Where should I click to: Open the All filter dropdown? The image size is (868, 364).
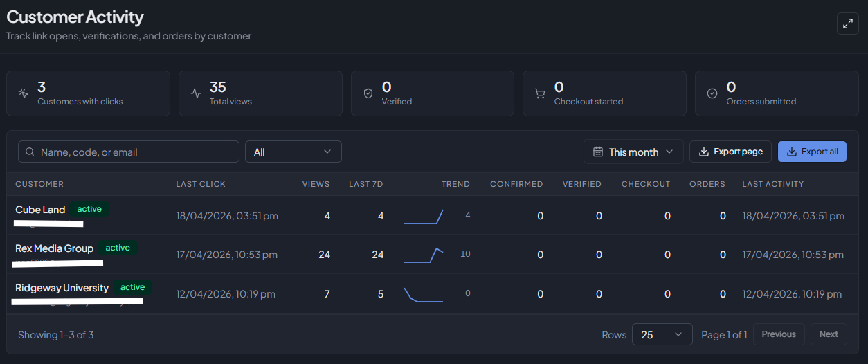pyautogui.click(x=293, y=152)
